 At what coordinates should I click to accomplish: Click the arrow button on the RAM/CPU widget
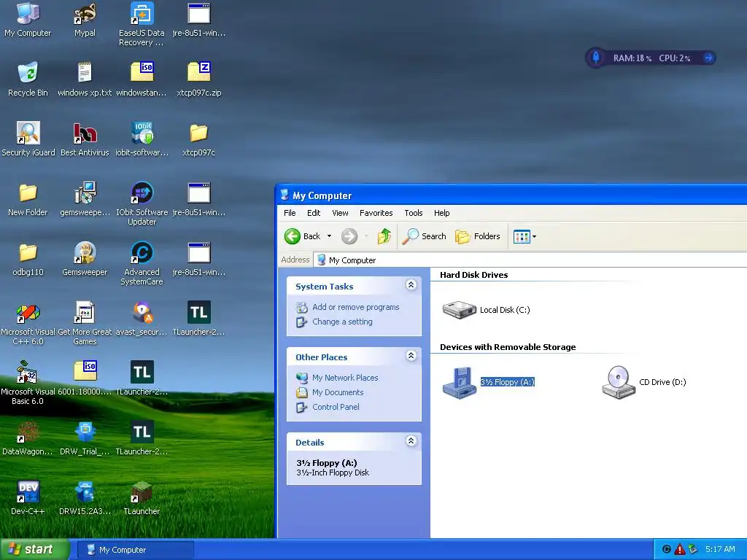click(708, 58)
